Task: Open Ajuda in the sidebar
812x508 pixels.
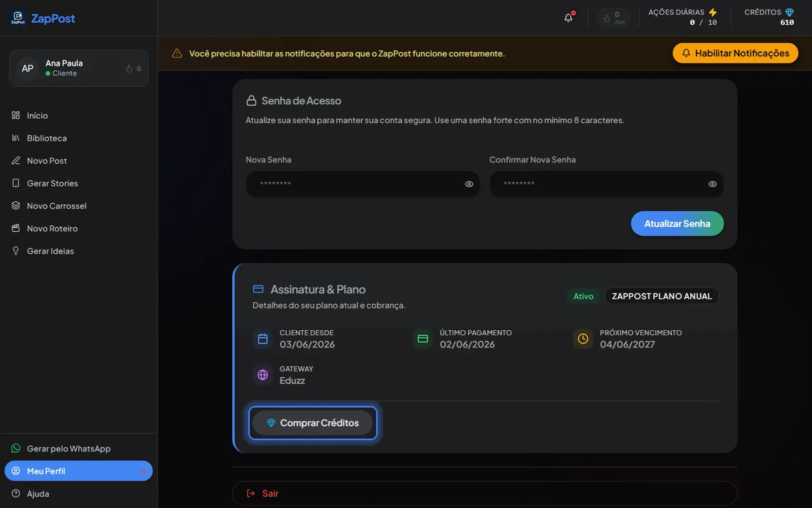Action: [79, 493]
